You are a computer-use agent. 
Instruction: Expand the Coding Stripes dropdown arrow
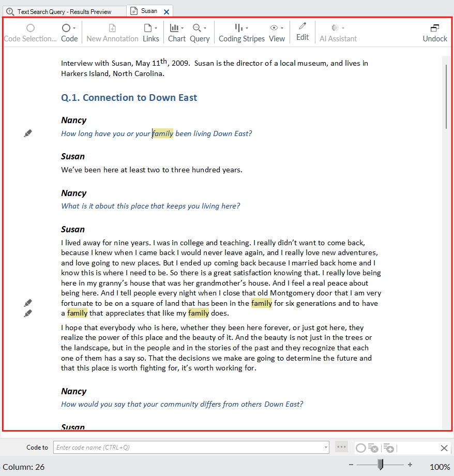pyautogui.click(x=247, y=28)
